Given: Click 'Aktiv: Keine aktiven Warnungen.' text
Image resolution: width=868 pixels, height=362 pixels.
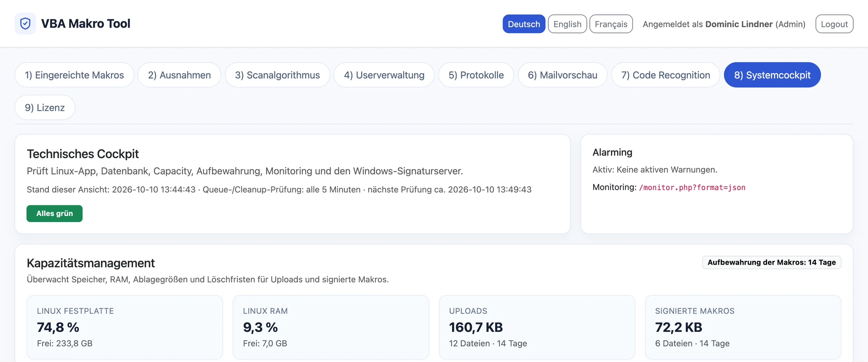Looking at the screenshot, I should point(655,170).
